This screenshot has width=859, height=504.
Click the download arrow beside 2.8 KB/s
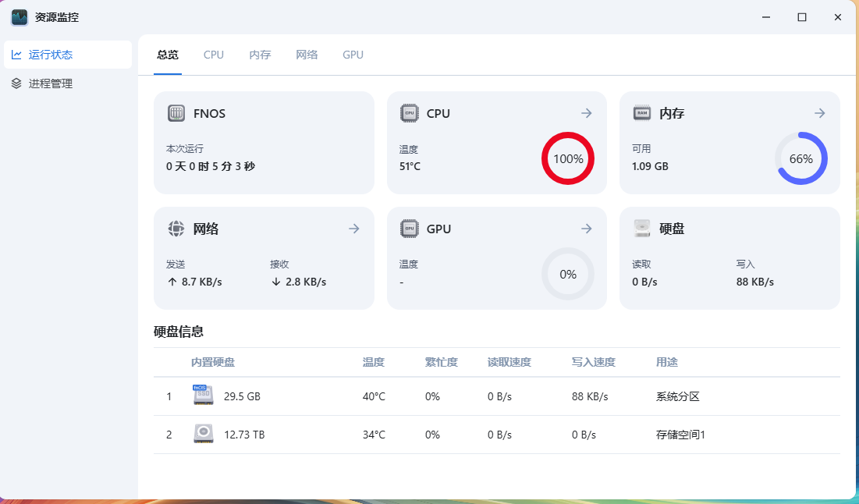pos(276,282)
